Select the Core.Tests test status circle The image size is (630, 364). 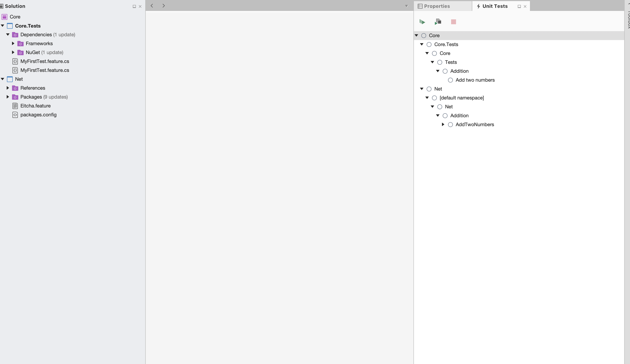tap(429, 44)
